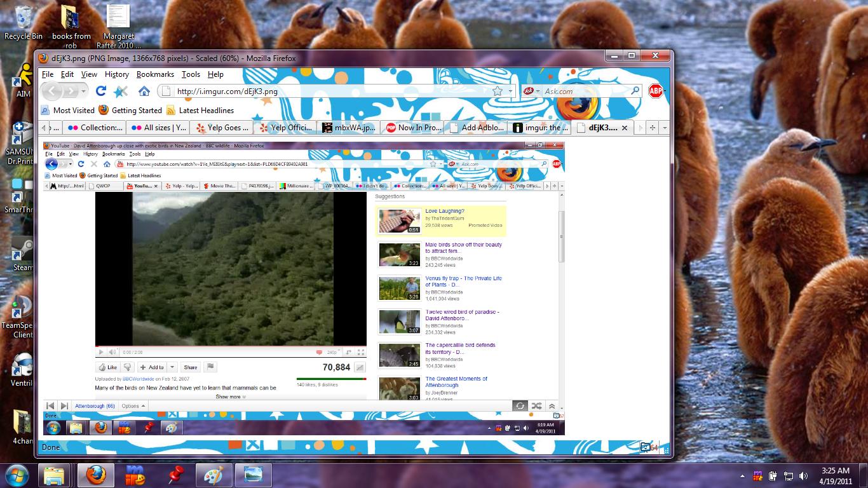Click the Home button beside the imgur address bar

144,91
